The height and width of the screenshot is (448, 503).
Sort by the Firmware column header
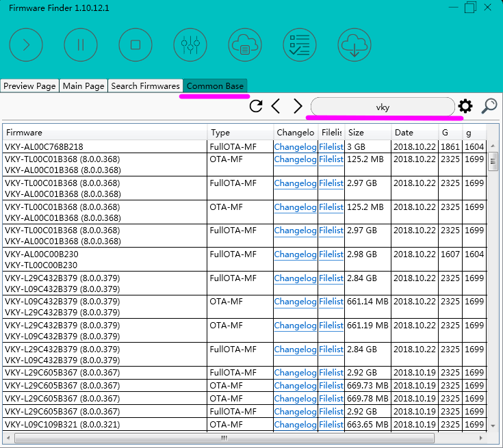(x=105, y=133)
